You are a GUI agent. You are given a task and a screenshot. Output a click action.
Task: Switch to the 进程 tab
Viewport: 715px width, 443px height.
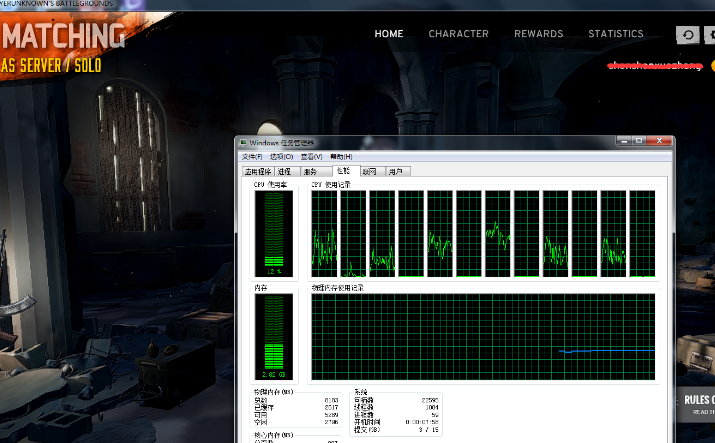[287, 172]
